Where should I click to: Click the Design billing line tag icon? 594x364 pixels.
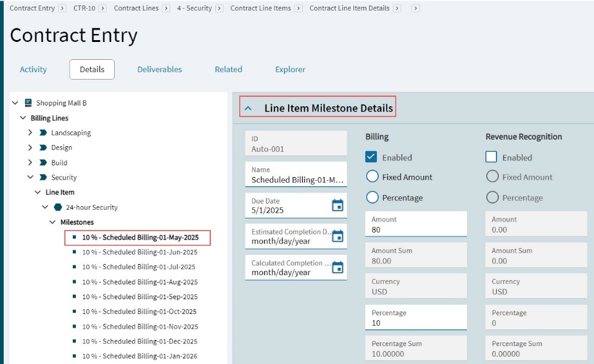point(43,147)
